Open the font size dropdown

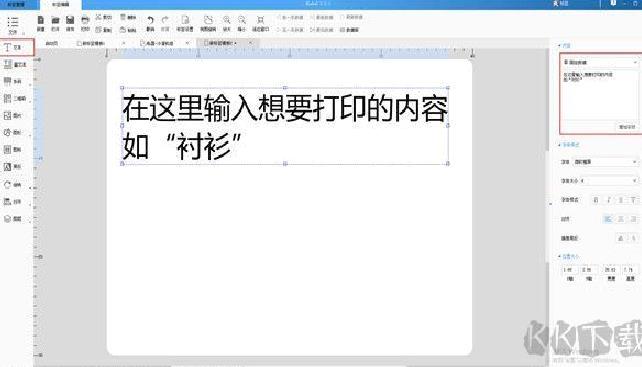[x=609, y=181]
